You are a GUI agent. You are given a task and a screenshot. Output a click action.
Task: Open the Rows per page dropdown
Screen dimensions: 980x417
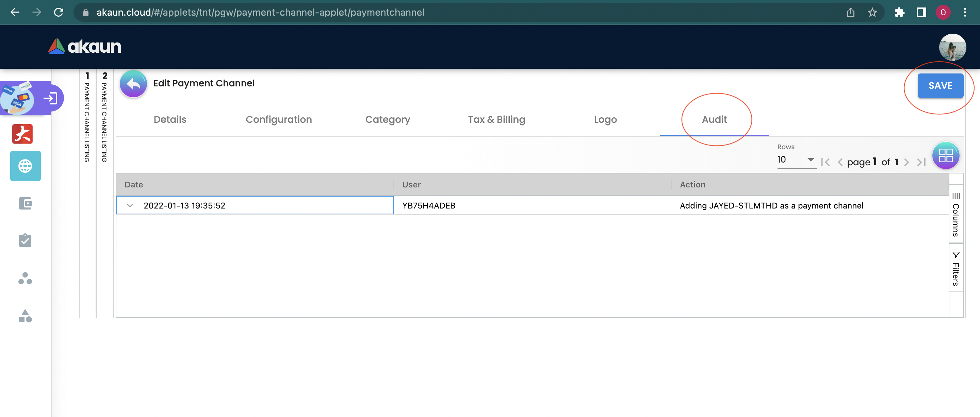[796, 160]
